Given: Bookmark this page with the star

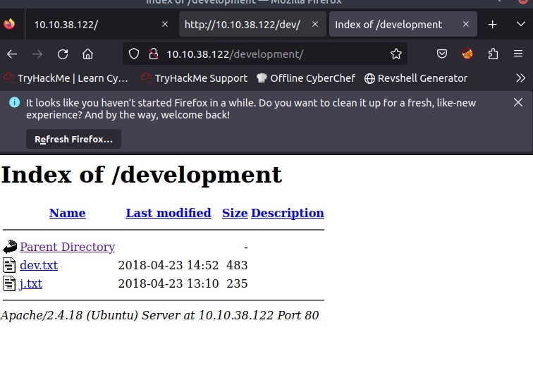Looking at the screenshot, I should [396, 54].
